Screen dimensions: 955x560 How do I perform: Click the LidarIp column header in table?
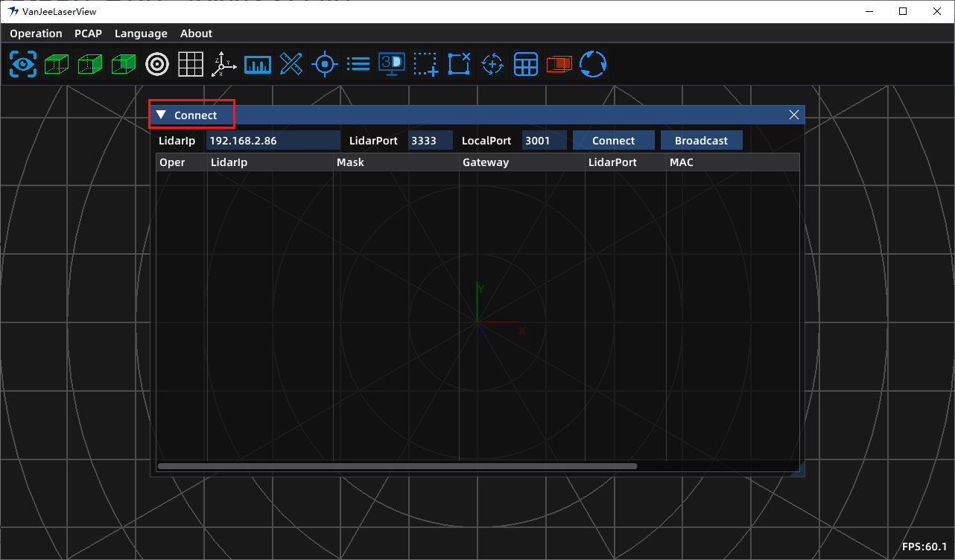point(270,162)
